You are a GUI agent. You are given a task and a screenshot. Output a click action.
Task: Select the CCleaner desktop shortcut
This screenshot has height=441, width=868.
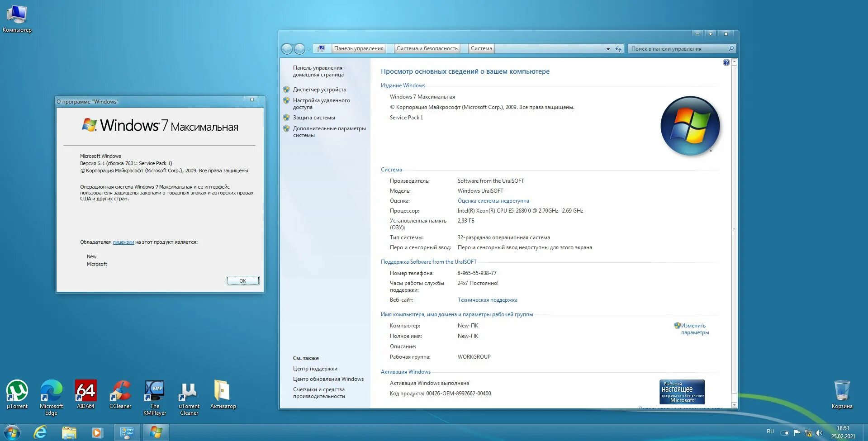120,394
